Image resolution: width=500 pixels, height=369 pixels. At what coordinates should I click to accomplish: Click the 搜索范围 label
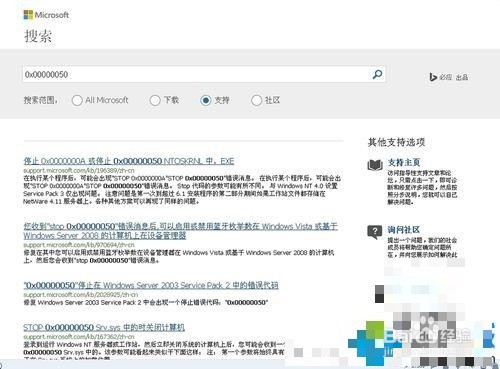coord(40,100)
